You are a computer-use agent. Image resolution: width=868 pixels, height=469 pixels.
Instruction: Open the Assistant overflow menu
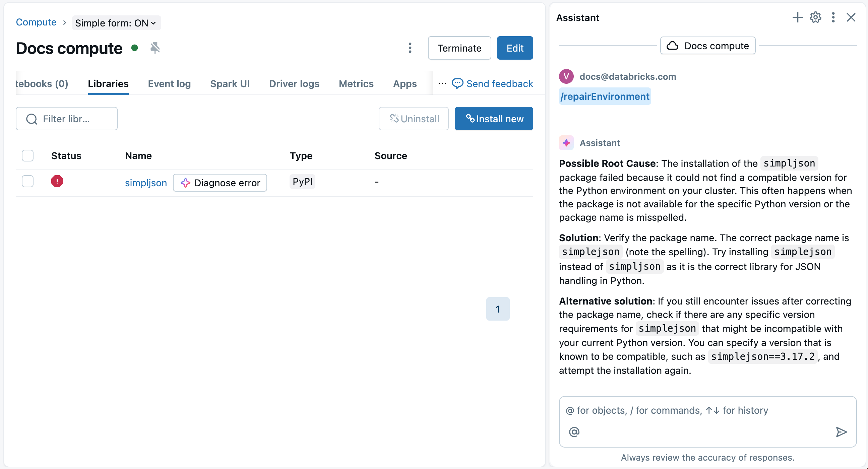point(832,17)
